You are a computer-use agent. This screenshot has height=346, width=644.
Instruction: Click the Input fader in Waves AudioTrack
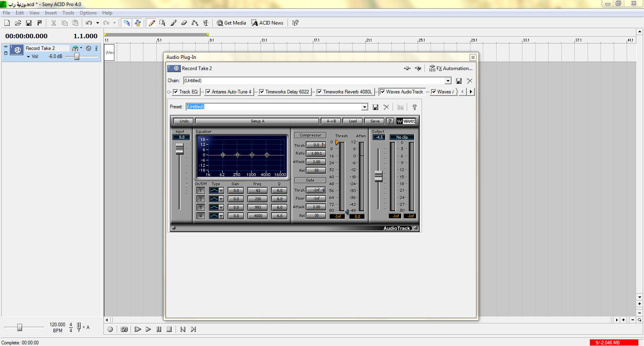[x=180, y=149]
